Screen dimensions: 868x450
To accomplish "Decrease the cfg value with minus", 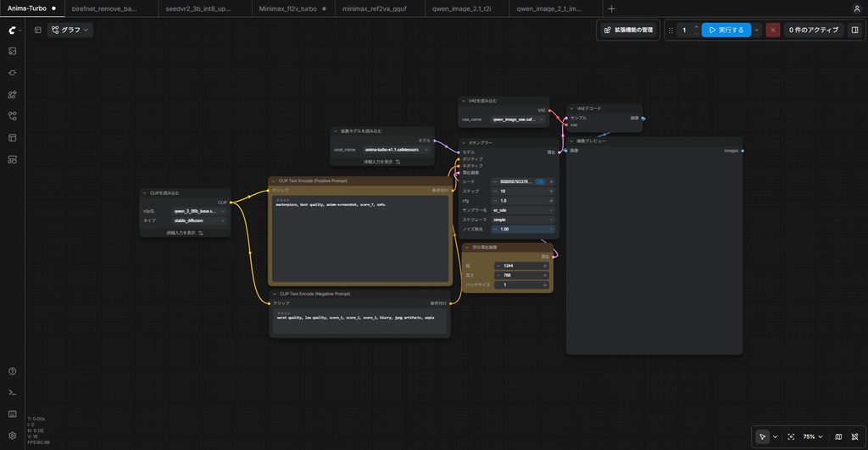I will click(x=495, y=201).
